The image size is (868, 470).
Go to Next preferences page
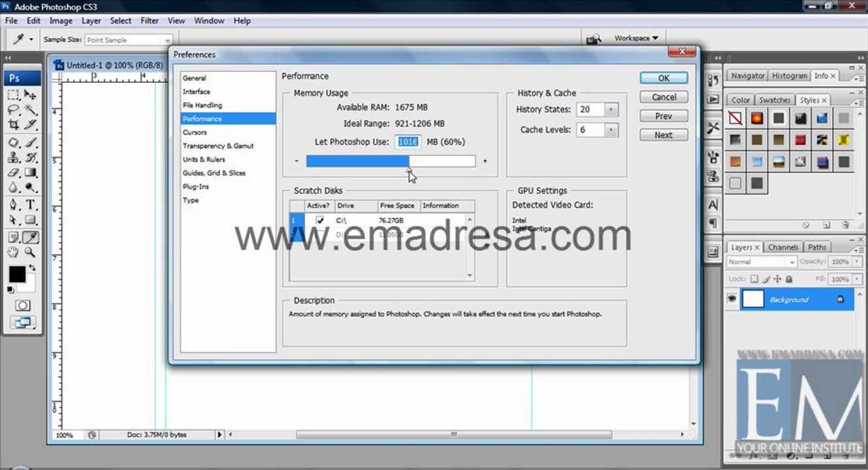(x=664, y=135)
